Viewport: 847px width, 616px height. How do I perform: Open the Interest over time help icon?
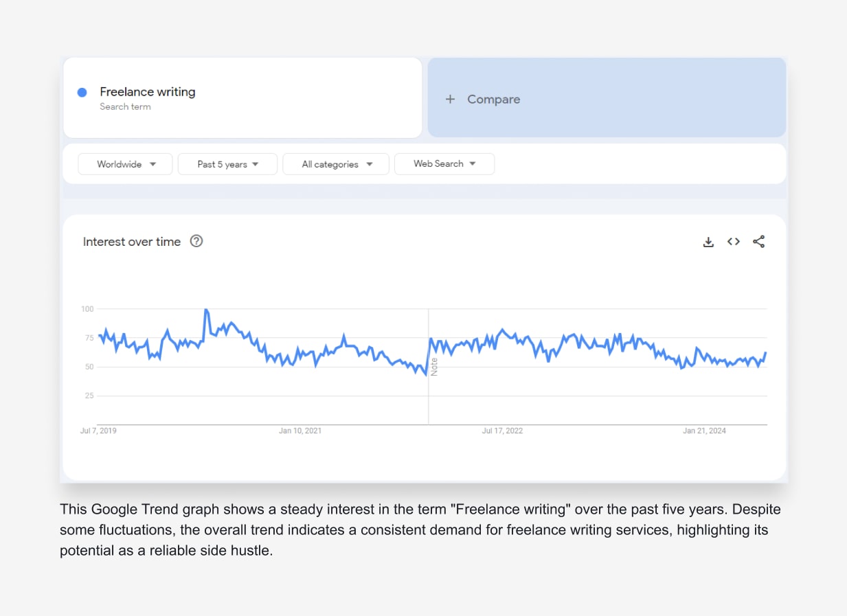click(x=196, y=241)
